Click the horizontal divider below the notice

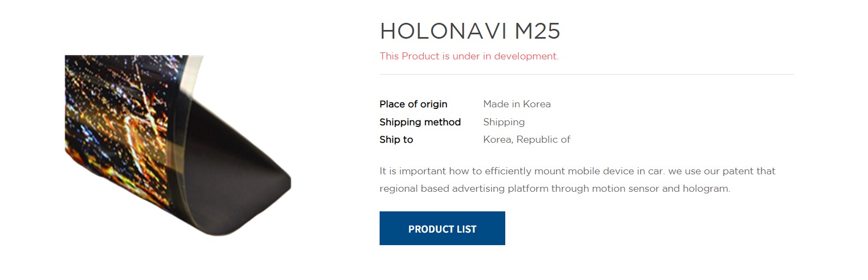[x=586, y=74]
